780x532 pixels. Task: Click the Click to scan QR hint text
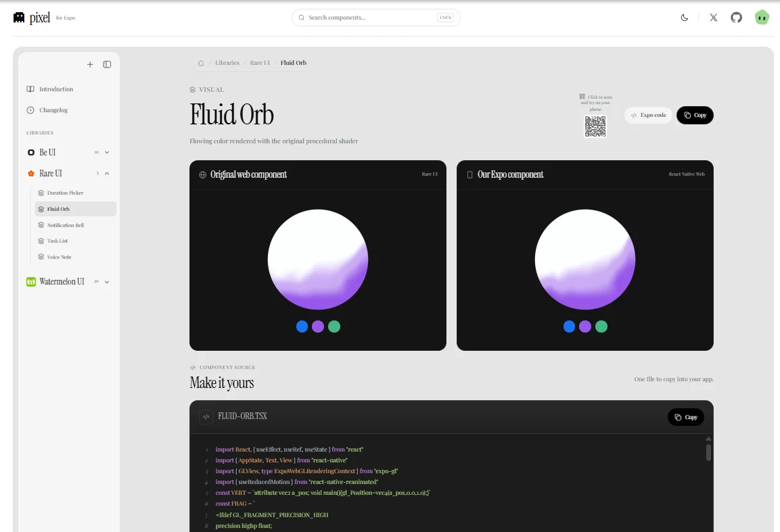click(x=596, y=103)
